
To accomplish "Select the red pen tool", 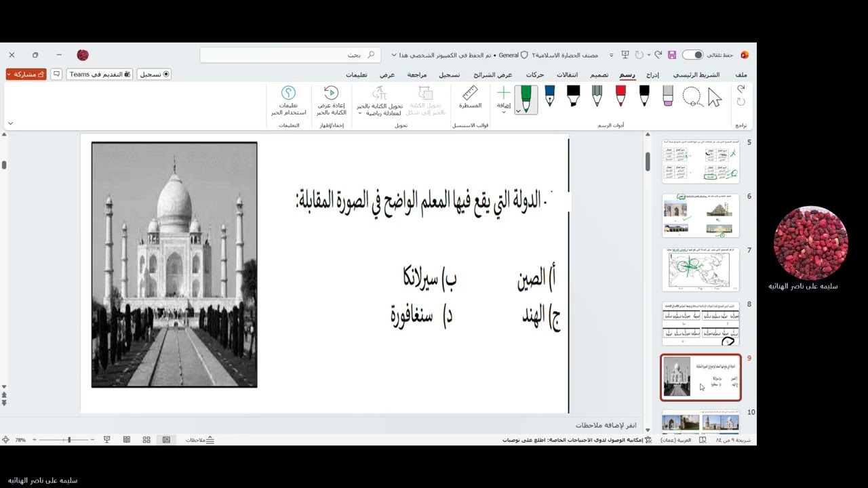I will (x=620, y=96).
